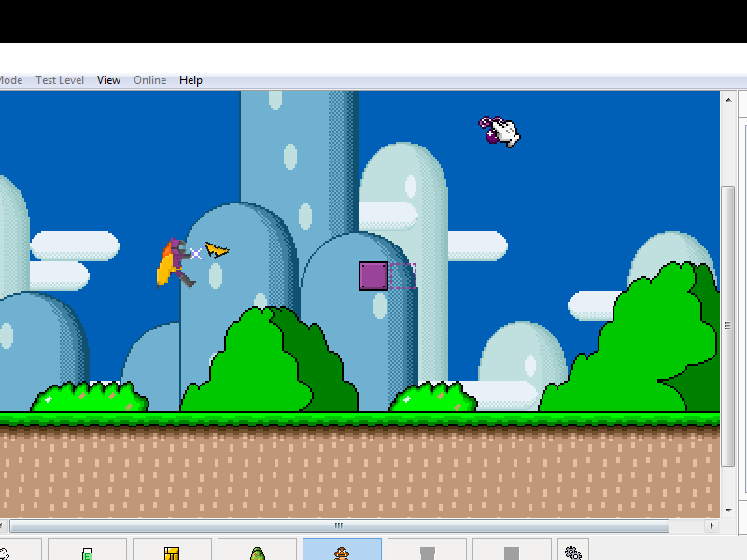Click the vertical scrollbar up arrow
The height and width of the screenshot is (560, 747).
pos(728,100)
